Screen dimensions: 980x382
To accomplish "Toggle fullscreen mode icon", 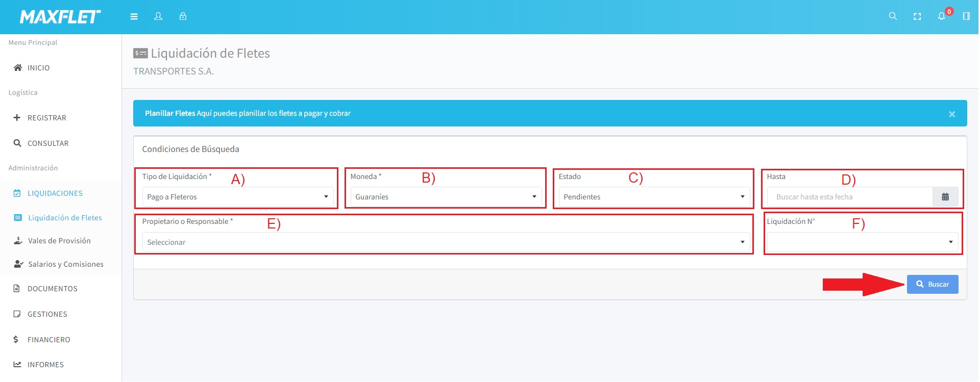I will [x=917, y=16].
